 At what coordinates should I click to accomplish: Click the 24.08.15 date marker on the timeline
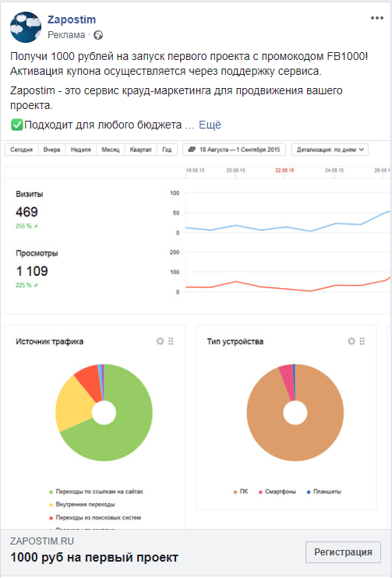click(x=334, y=171)
